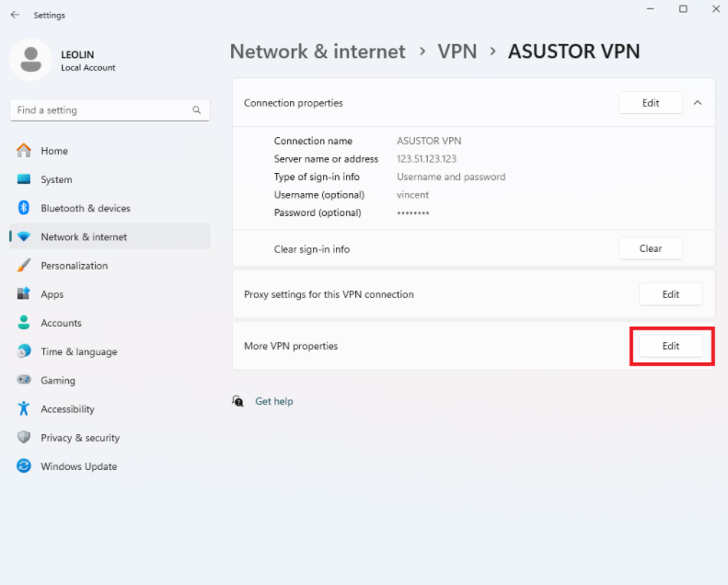Open Personalization via paintbrush icon
The image size is (728, 585).
[x=24, y=265]
